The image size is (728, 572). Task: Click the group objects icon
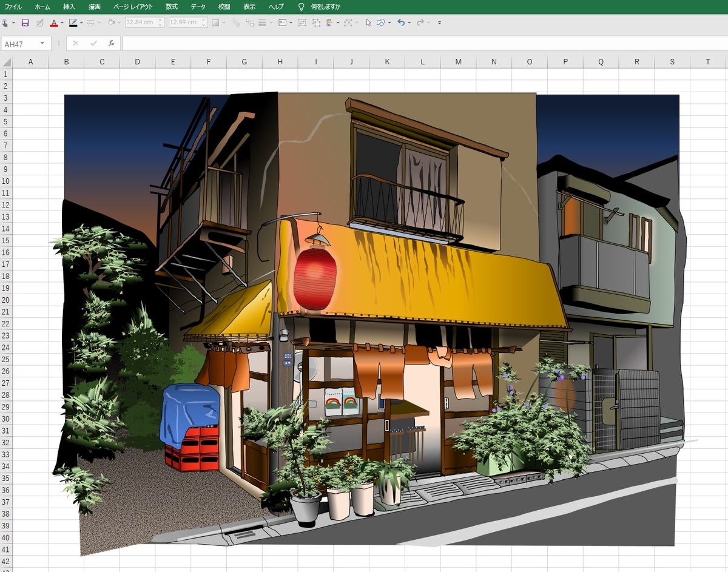[302, 22]
